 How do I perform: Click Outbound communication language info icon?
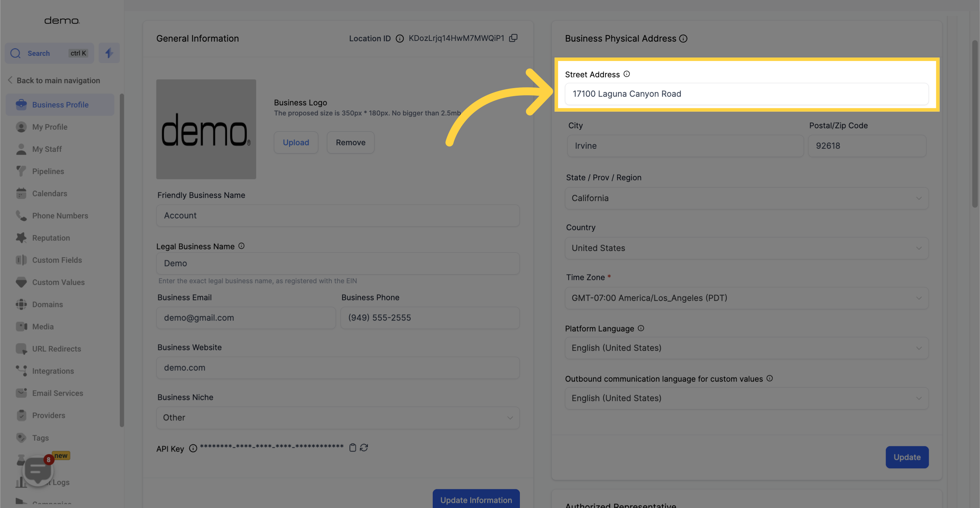(769, 378)
